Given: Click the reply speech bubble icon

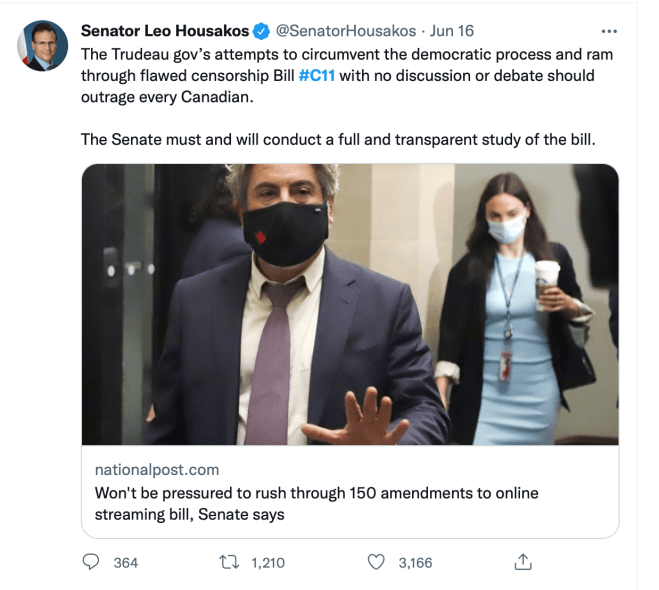Looking at the screenshot, I should pos(91,562).
